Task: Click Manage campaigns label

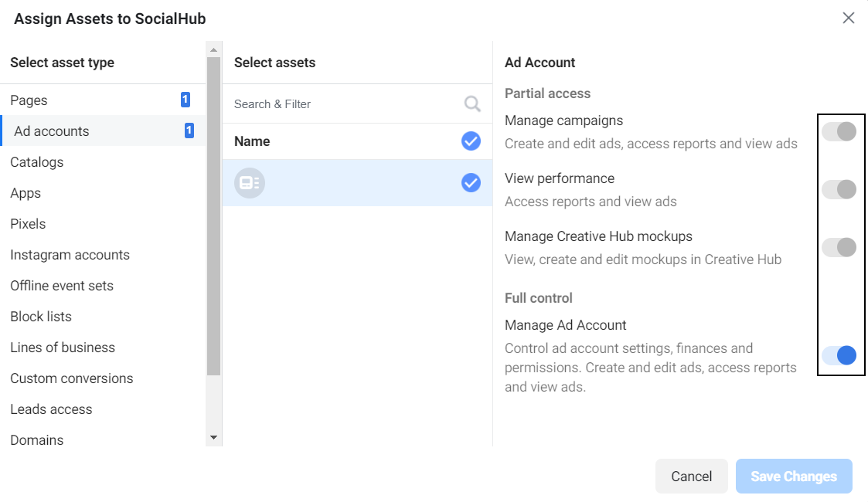Action: pyautogui.click(x=563, y=120)
